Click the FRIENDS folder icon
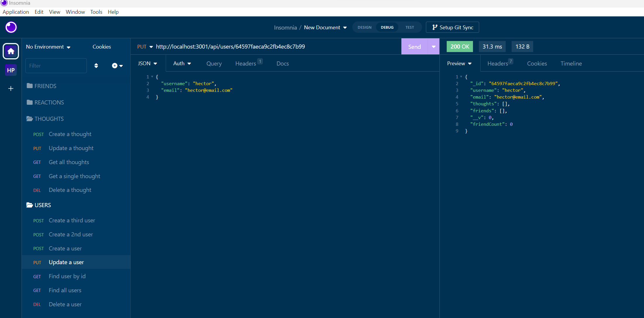This screenshot has width=644, height=318. pos(30,85)
